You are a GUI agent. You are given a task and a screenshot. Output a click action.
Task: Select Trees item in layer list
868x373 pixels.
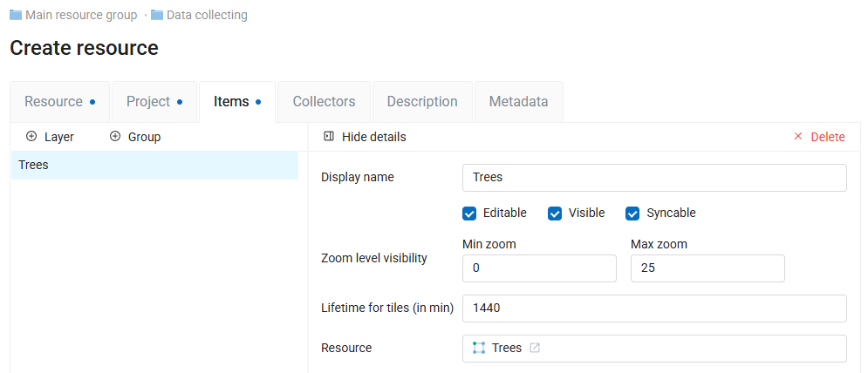coord(154,165)
